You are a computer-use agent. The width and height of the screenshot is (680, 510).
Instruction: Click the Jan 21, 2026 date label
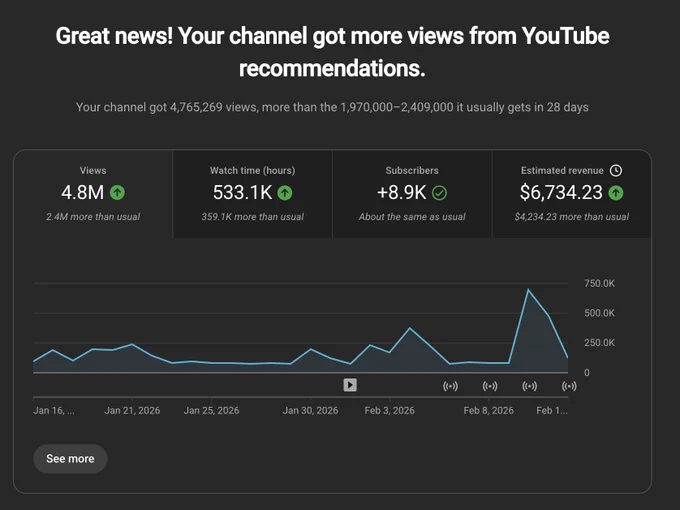tap(132, 410)
